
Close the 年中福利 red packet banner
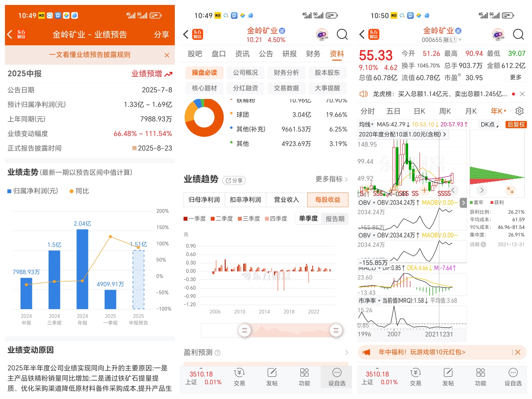[517, 352]
